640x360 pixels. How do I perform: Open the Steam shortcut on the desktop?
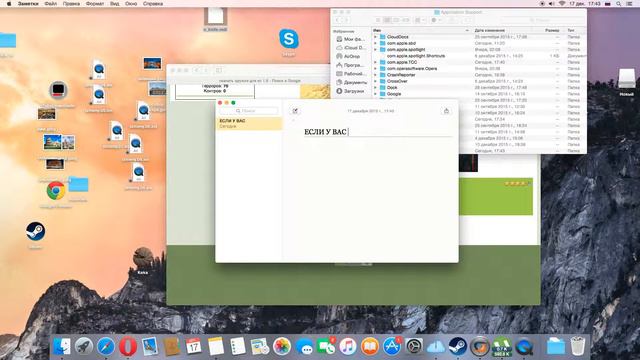coord(36,231)
